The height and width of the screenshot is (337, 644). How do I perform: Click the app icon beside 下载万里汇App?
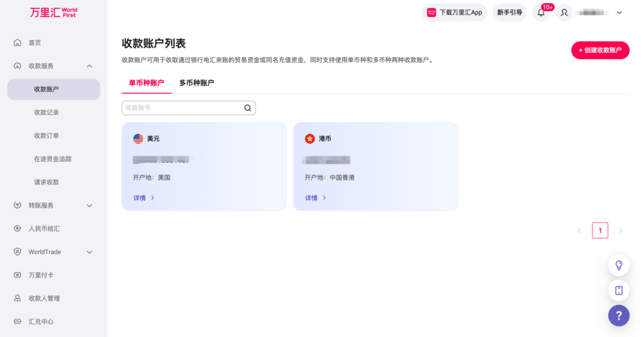tap(431, 13)
